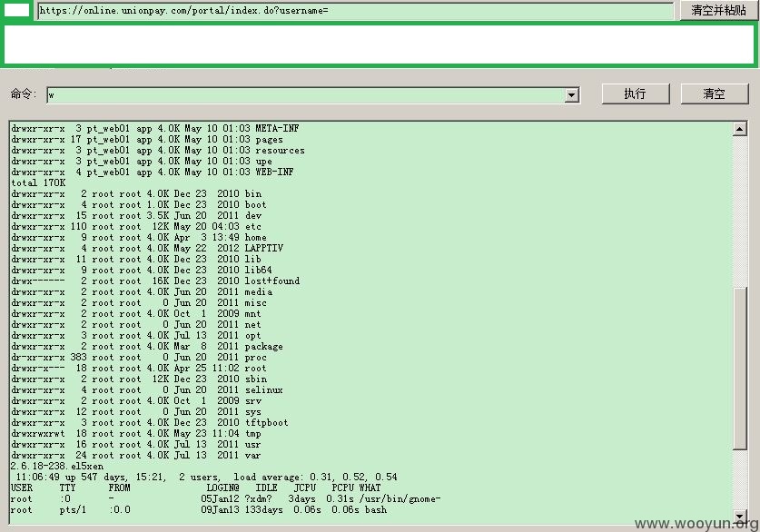The image size is (760, 532).
Task: Click the 'tftpboot' directory row
Action: click(150, 422)
